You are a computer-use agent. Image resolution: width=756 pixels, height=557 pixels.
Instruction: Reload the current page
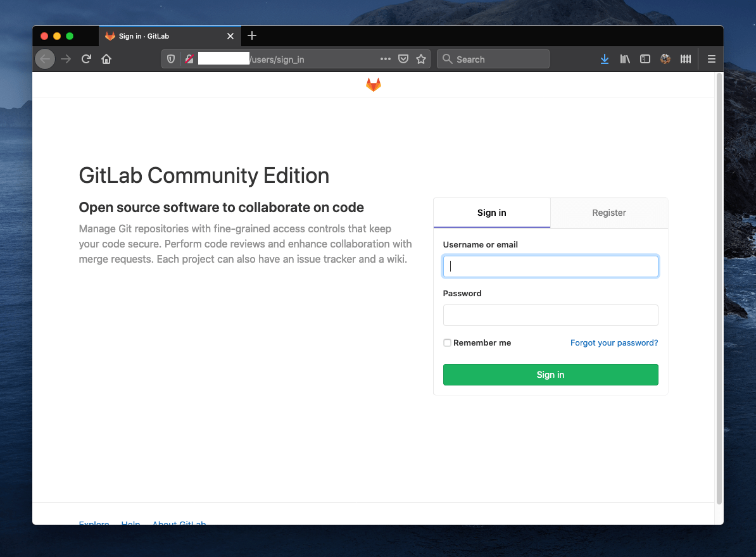coord(86,59)
